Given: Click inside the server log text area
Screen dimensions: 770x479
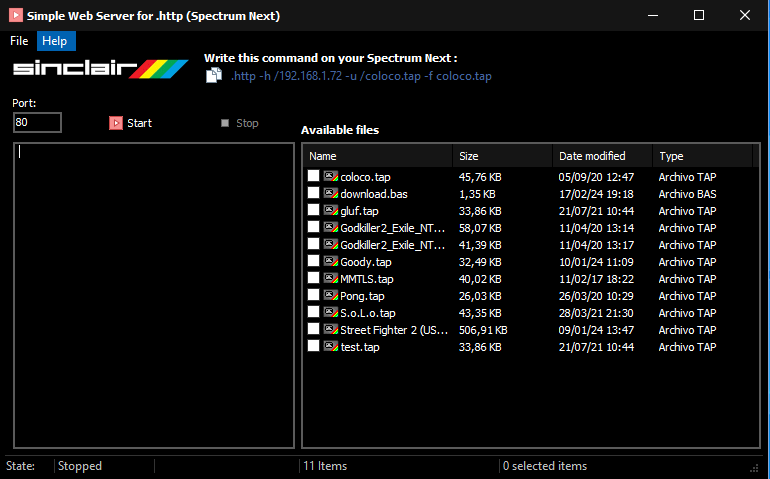Looking at the screenshot, I should click(x=154, y=296).
